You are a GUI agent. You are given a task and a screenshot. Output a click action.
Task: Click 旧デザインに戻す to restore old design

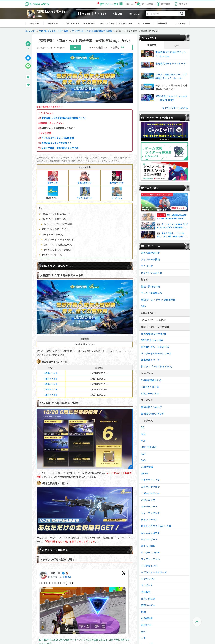click(x=109, y=4)
